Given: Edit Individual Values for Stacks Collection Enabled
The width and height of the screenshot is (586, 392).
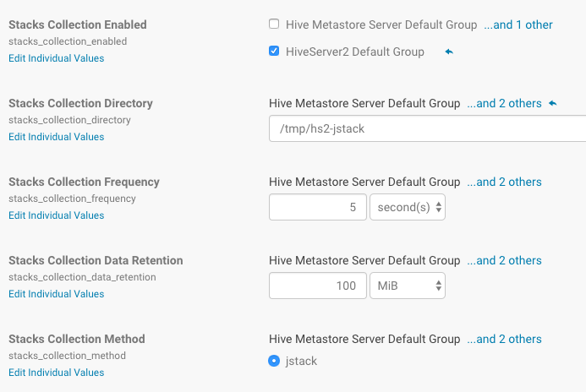Looking at the screenshot, I should point(56,58).
